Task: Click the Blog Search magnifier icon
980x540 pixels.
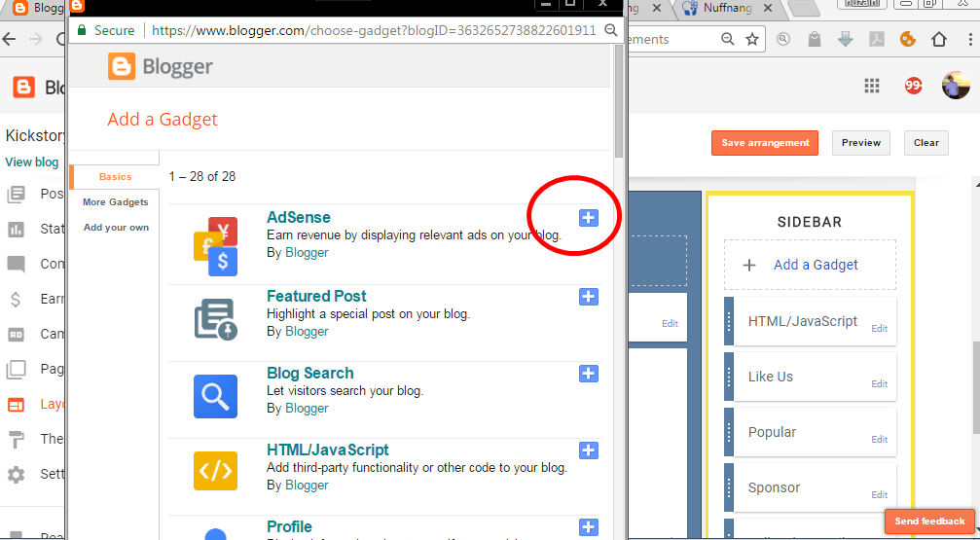Action: pyautogui.click(x=216, y=396)
